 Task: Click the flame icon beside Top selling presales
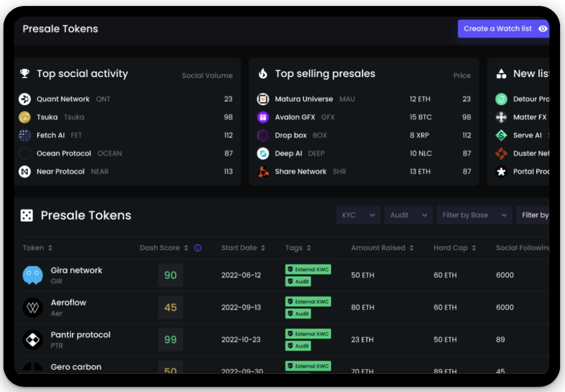pos(263,74)
